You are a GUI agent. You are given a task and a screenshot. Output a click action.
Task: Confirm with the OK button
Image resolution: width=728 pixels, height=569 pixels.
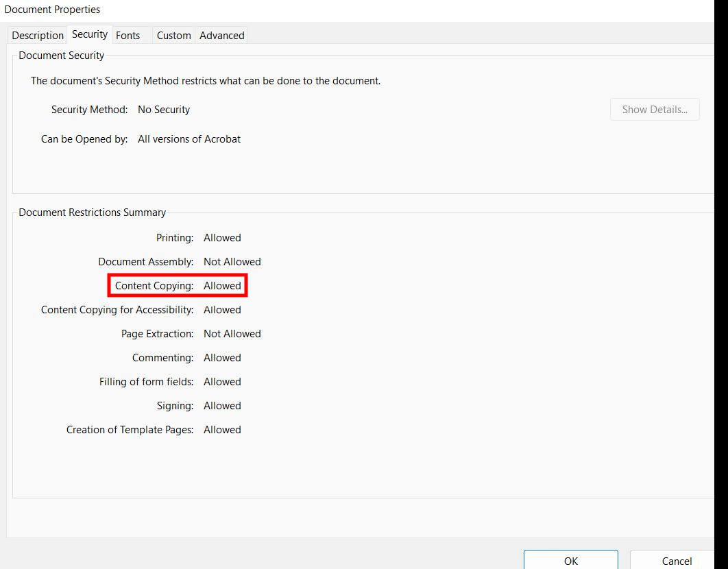tap(570, 561)
